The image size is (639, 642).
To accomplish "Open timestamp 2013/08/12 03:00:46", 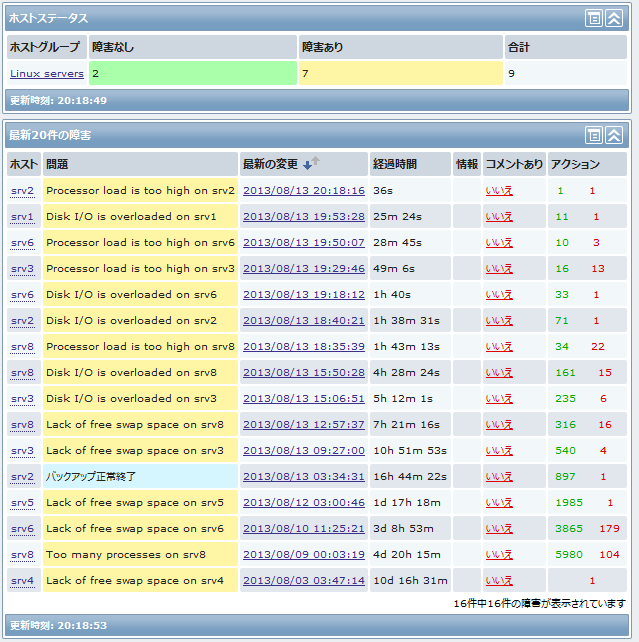I will pos(304,503).
